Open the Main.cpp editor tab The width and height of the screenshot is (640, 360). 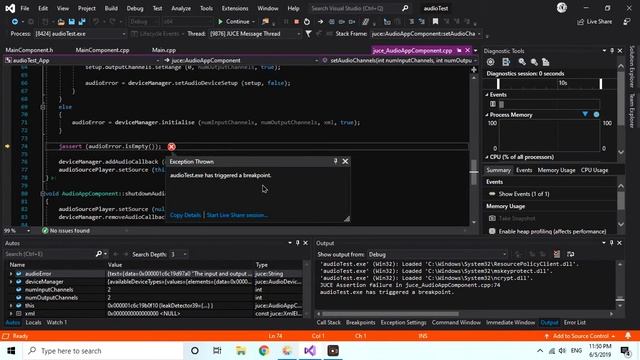(164, 50)
